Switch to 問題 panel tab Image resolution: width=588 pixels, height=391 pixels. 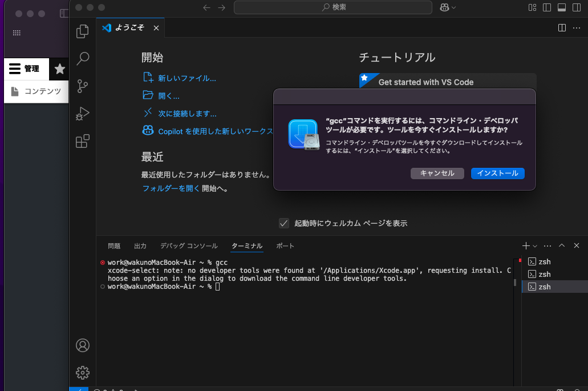(x=114, y=246)
